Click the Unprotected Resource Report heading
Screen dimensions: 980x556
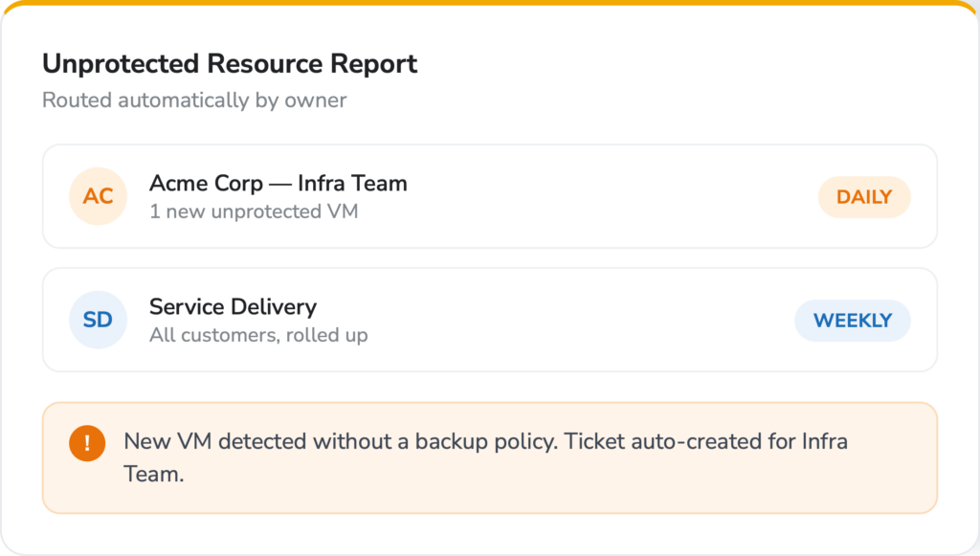coord(230,64)
